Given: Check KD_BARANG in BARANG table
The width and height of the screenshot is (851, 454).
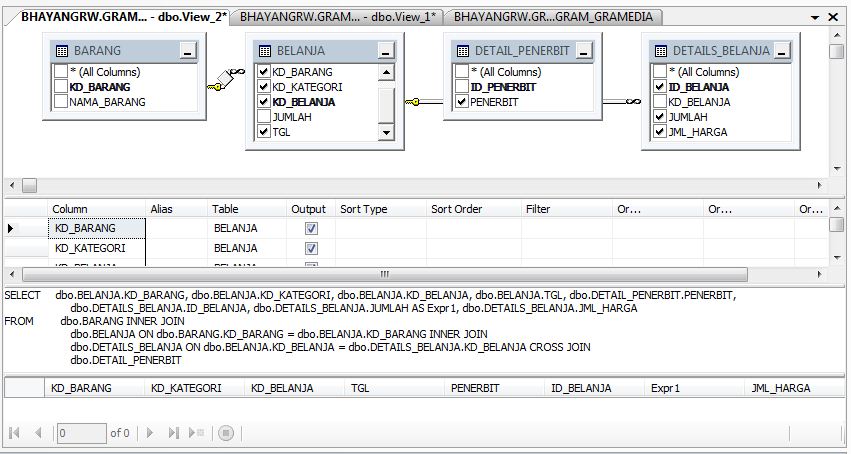Looking at the screenshot, I should click(61, 87).
